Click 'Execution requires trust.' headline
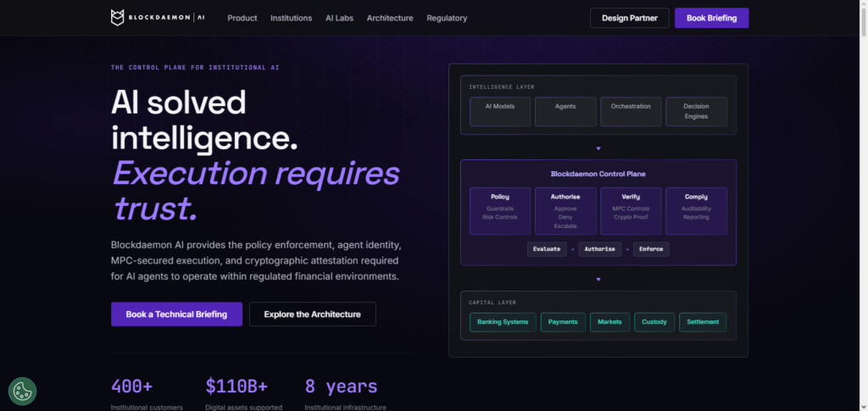Screen dimensions: 868x411 tap(256, 191)
